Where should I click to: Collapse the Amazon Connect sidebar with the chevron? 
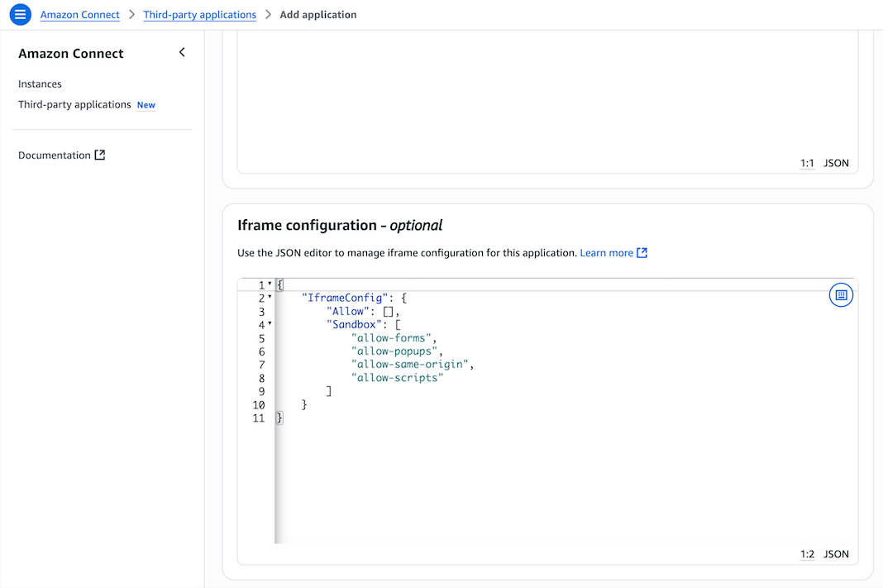182,51
